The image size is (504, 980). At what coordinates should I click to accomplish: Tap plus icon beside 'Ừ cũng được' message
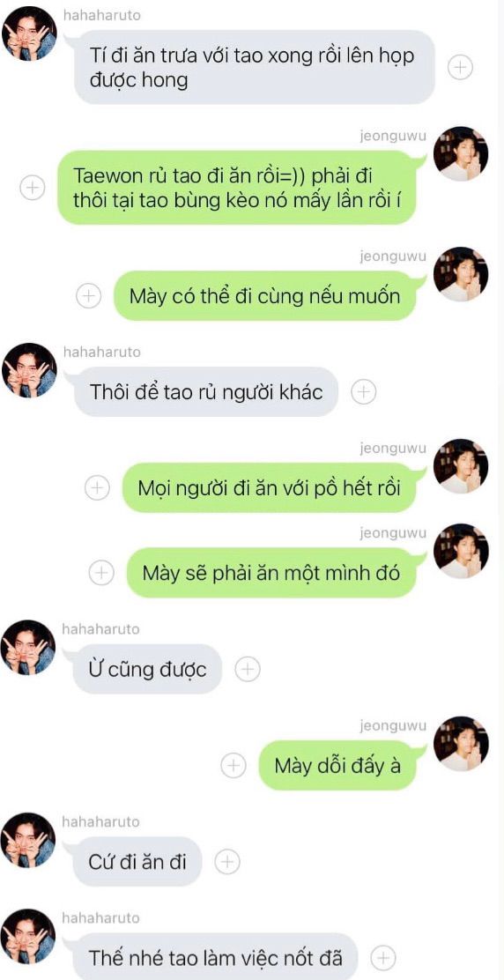click(248, 669)
